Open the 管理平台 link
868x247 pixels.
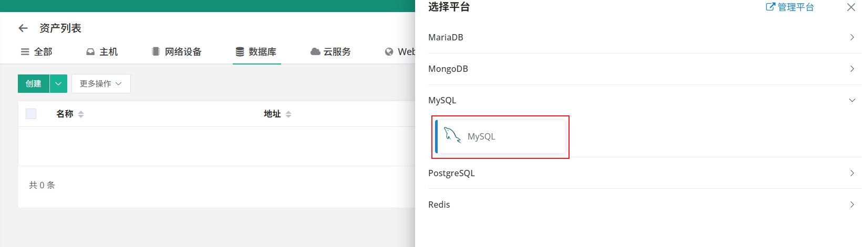(x=795, y=7)
